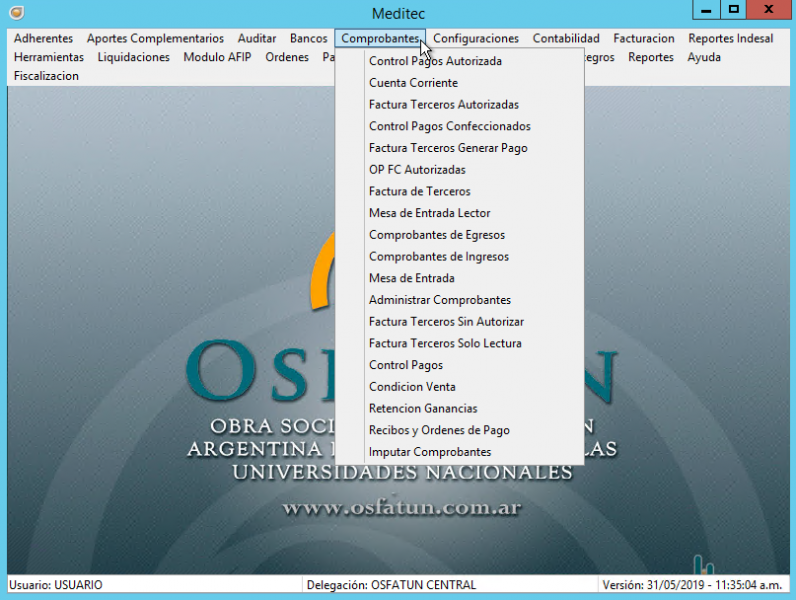The width and height of the screenshot is (796, 600).
Task: Click Delegación: OSFATUN CENTRAL status text
Action: pyautogui.click(x=391, y=585)
